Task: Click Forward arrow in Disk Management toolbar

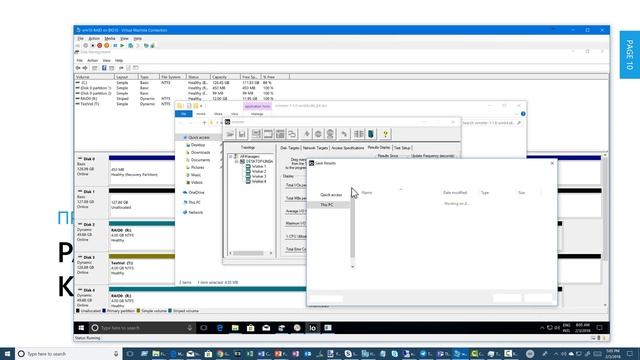Action: [85, 68]
